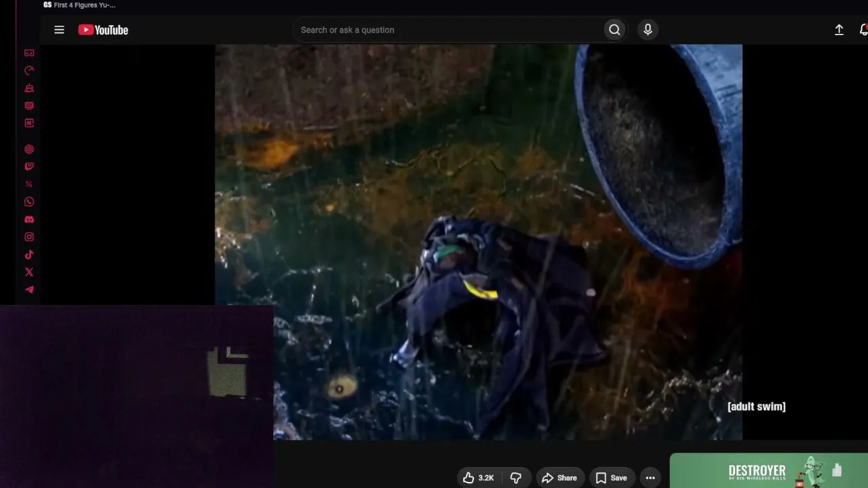Click the magnifying glass search button
Screen dimensions: 868x488
coord(614,30)
